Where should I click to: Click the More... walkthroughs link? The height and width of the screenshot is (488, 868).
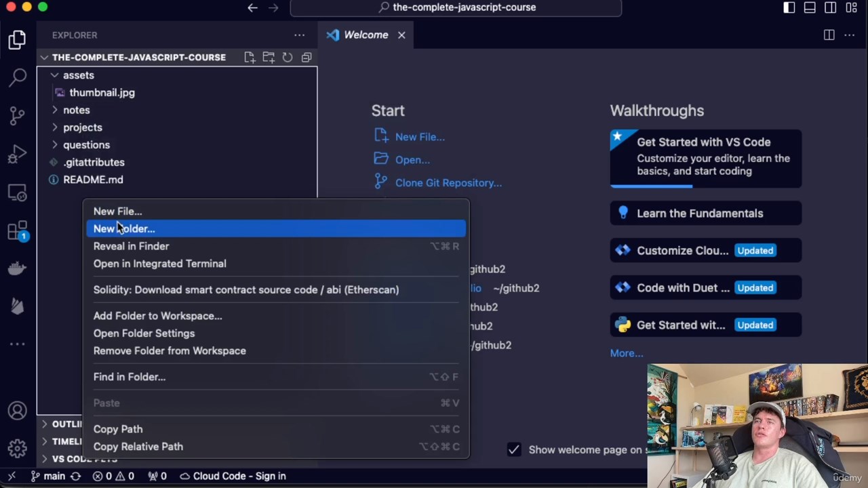pyautogui.click(x=627, y=353)
